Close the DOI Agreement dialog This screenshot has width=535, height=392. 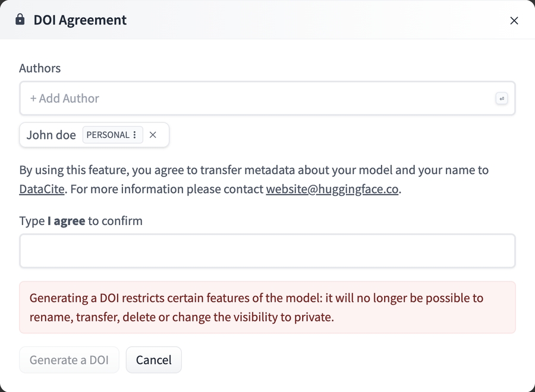(514, 21)
